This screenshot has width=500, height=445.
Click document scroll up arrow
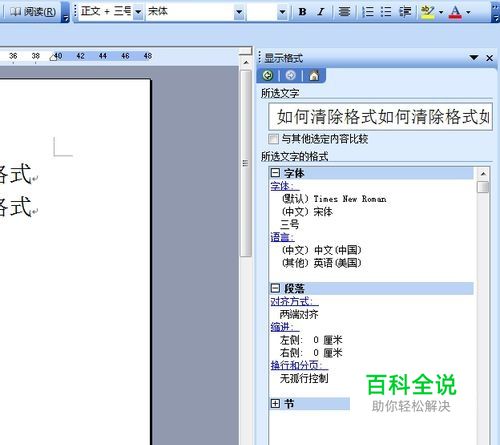(246, 62)
